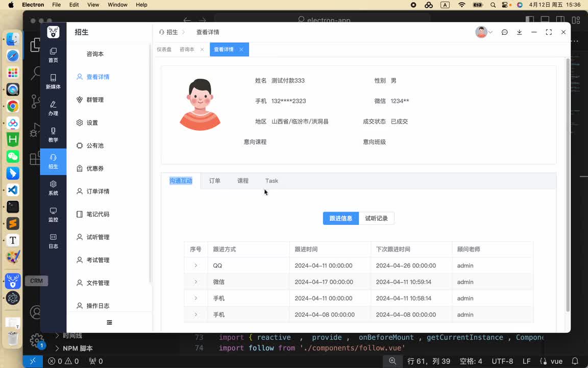Open the View menu in menu bar

tap(93, 5)
